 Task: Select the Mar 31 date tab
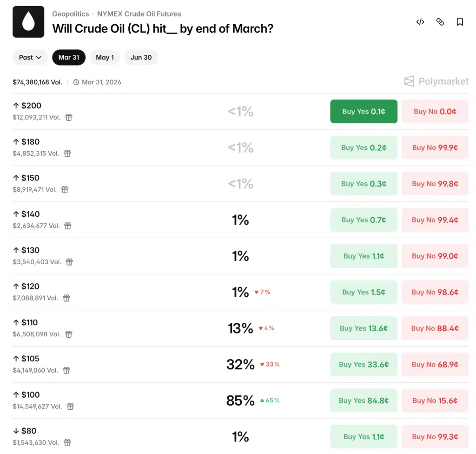pos(69,58)
